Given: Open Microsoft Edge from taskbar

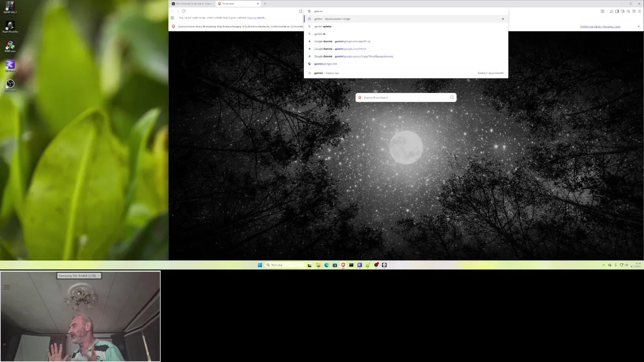Looking at the screenshot, I should (327, 265).
